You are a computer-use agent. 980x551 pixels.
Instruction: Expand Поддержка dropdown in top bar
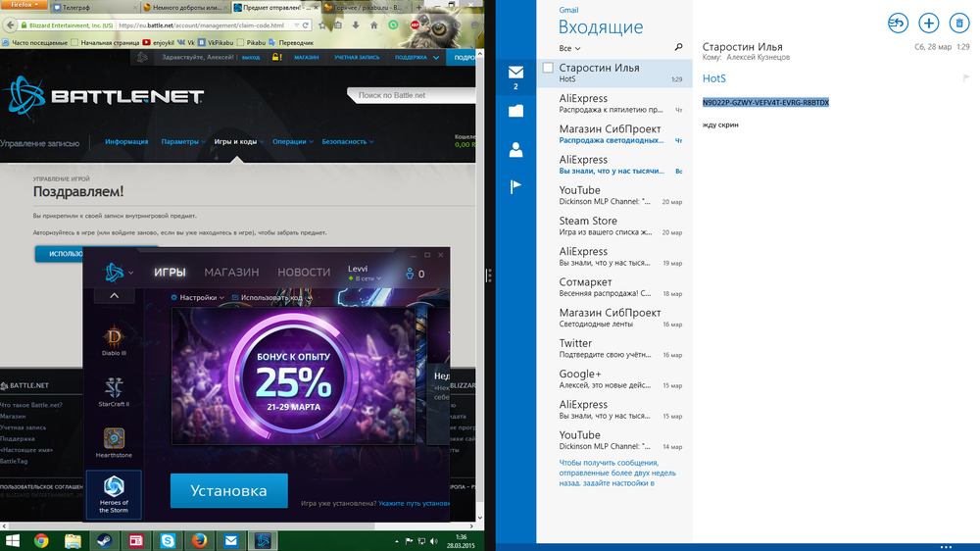tap(416, 57)
